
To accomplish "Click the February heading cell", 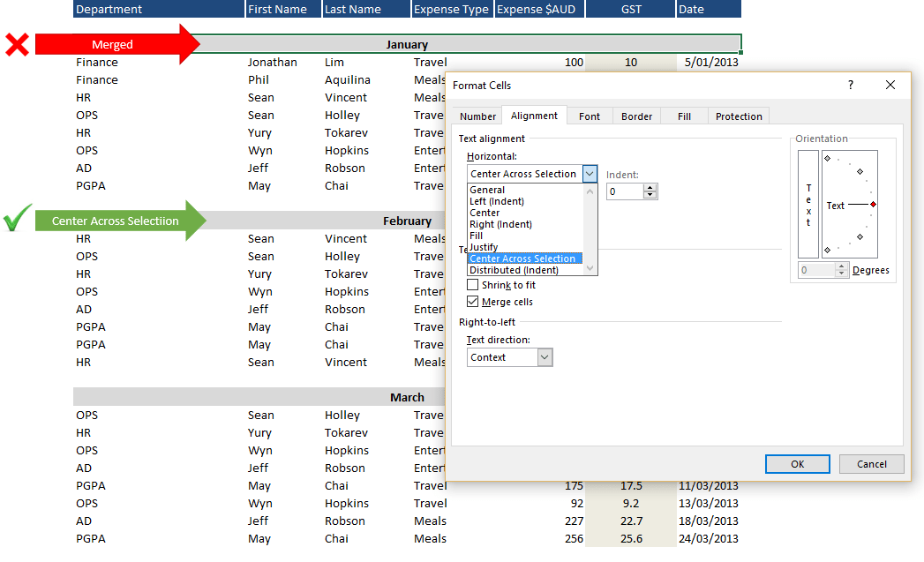I will 407,221.
